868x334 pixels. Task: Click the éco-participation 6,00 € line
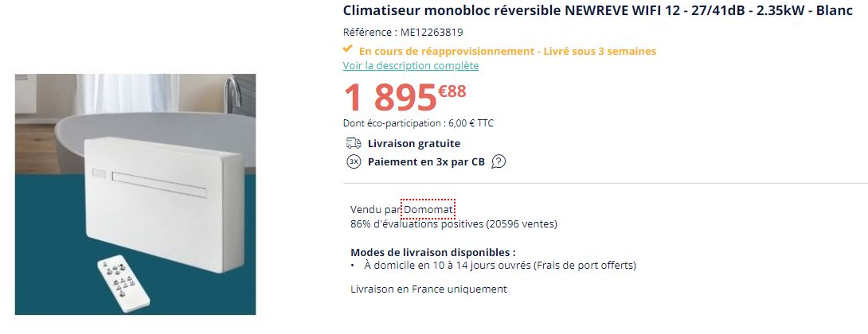click(419, 123)
